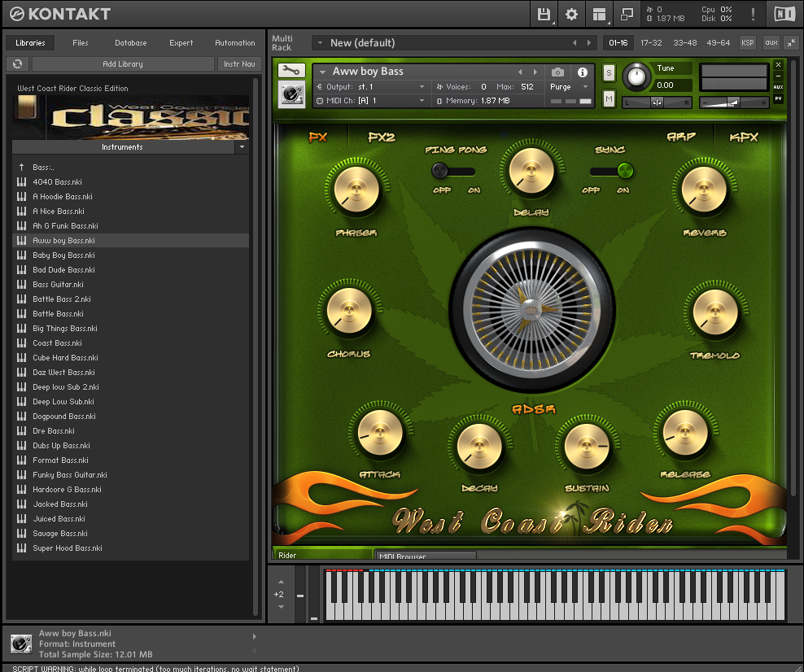Open the Instruments dropdown in library
This screenshot has height=672, width=804.
(x=242, y=147)
